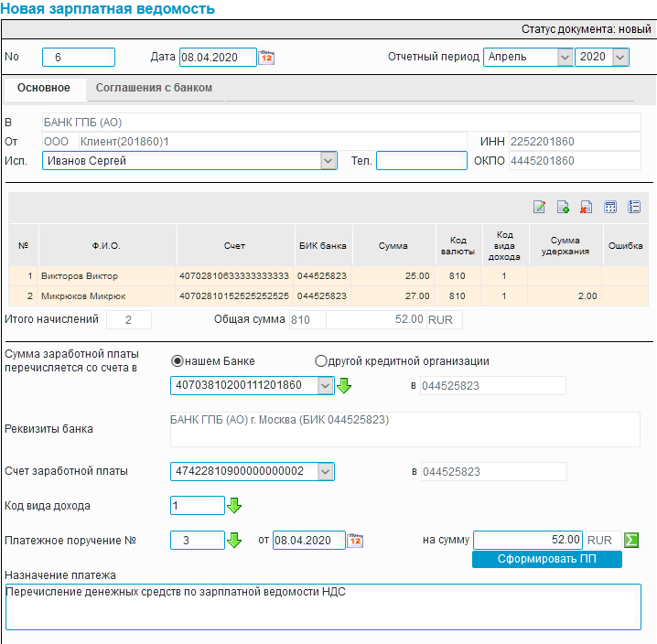Viewport: 657px width, 644px height.
Task: Switch to 'Соглашения с банком' tab
Action: (154, 88)
